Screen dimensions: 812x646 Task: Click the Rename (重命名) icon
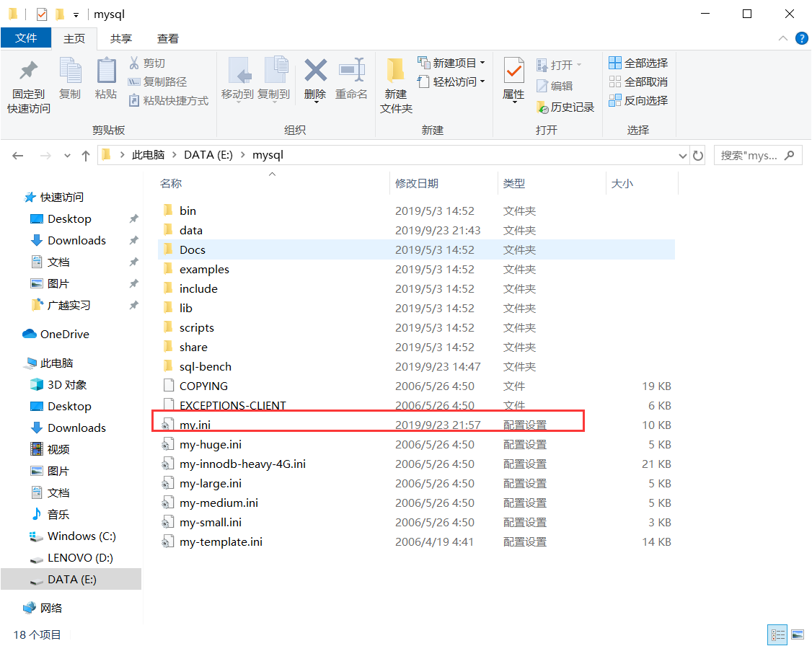click(x=352, y=71)
